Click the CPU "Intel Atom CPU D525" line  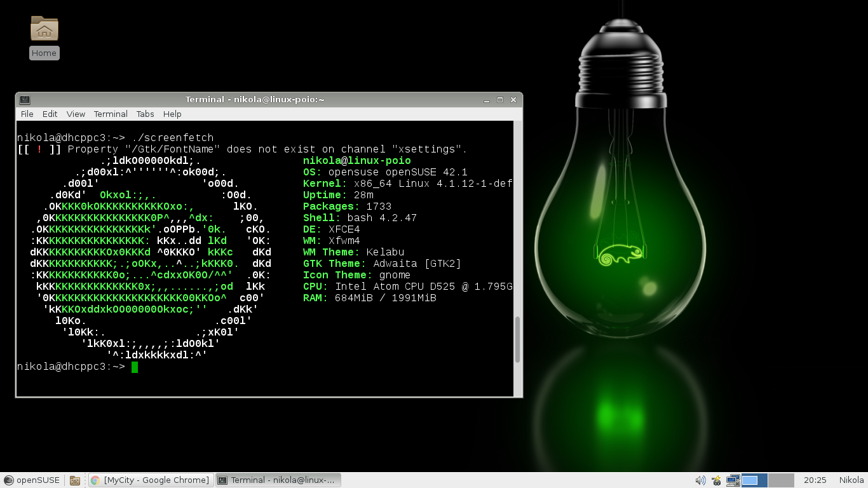(408, 287)
